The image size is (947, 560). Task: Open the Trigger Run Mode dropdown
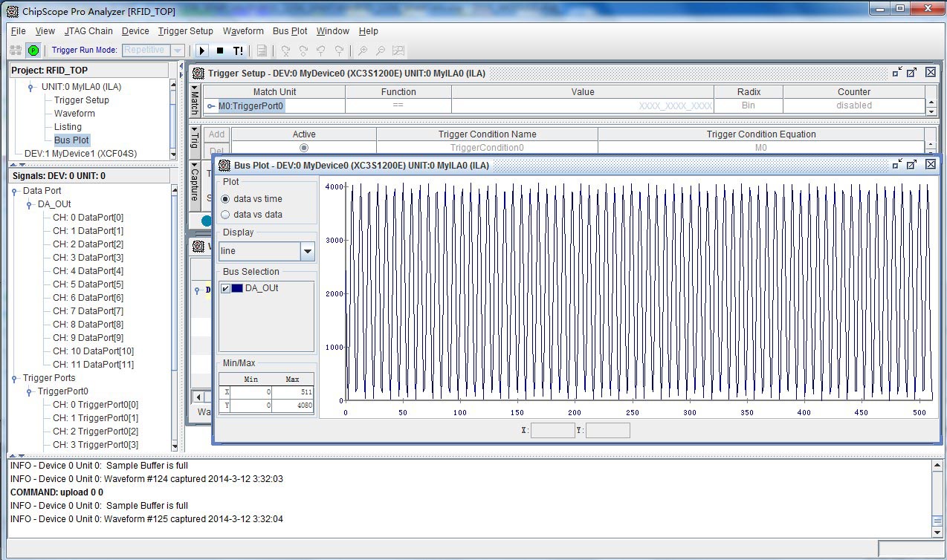pyautogui.click(x=177, y=51)
